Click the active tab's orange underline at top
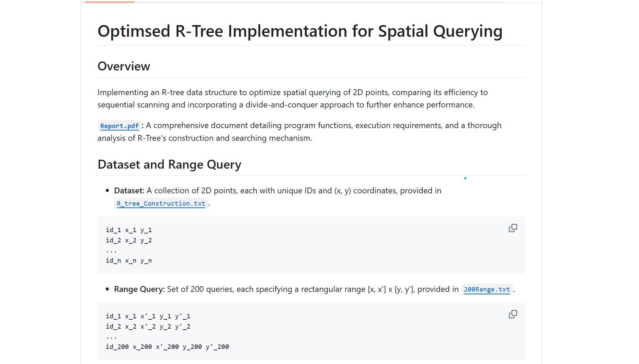 [110, 2]
